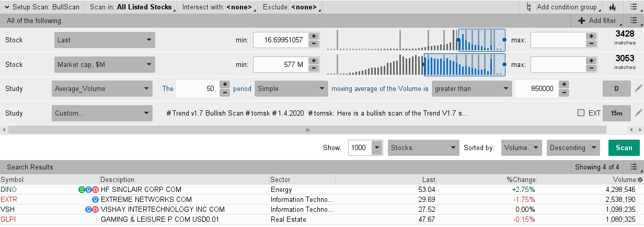
Task: Click red phone icon on DINO row
Action: point(95,189)
